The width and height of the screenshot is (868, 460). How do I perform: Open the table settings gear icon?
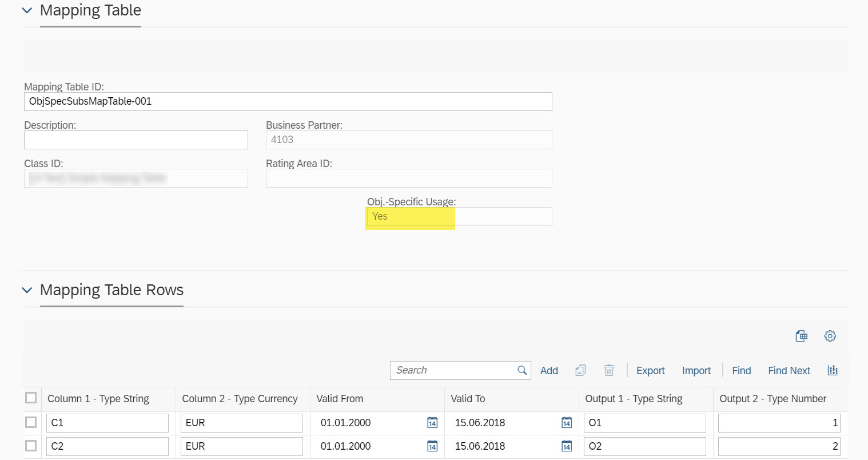click(x=830, y=336)
